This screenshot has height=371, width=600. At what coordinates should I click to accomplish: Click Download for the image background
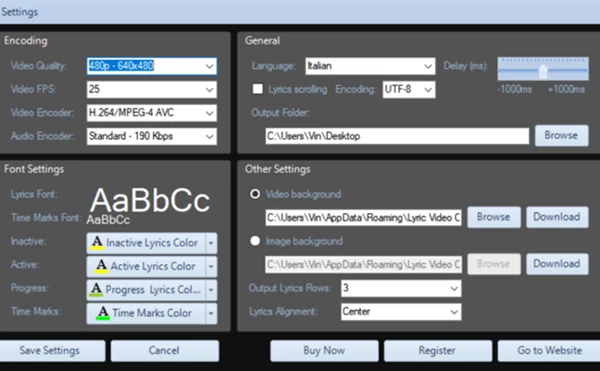click(x=557, y=264)
